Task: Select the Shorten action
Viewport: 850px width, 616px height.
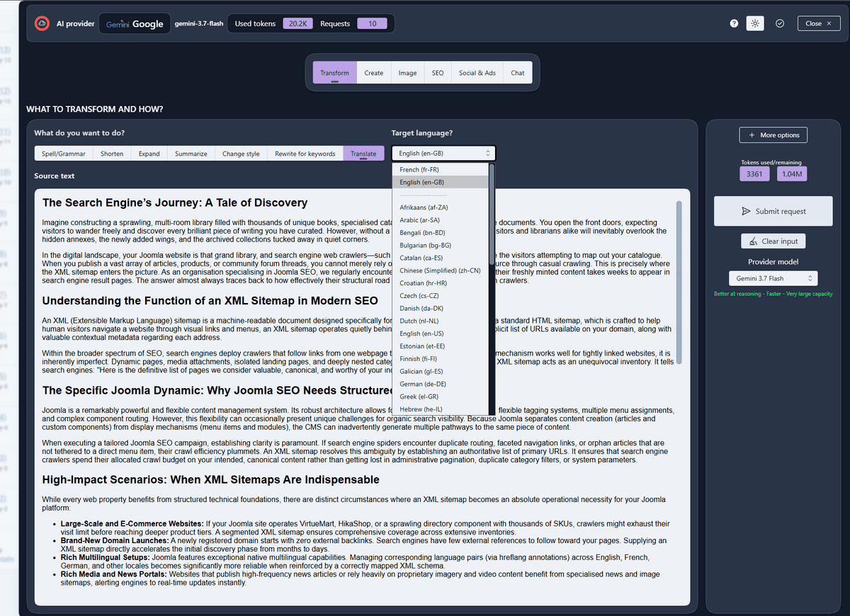Action: tap(112, 154)
